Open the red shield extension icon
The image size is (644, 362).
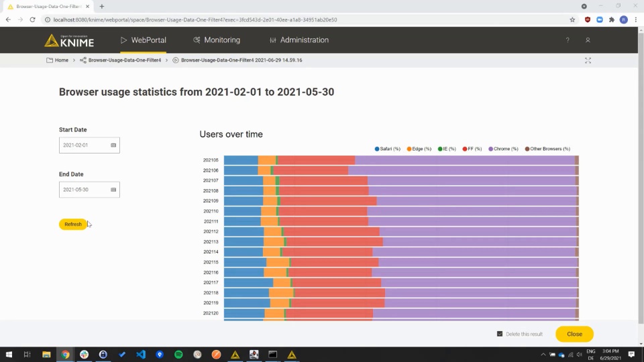[588, 19]
